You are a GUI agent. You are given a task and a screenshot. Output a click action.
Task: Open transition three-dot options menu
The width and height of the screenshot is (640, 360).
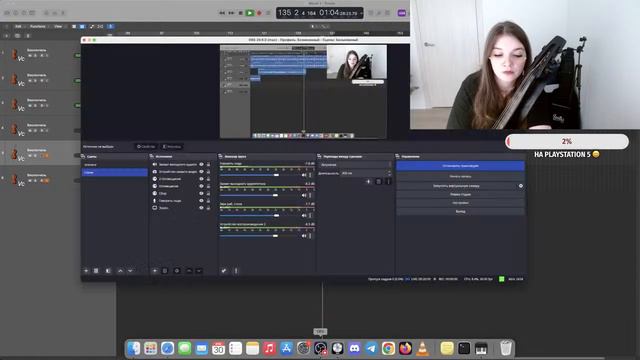pyautogui.click(x=388, y=181)
